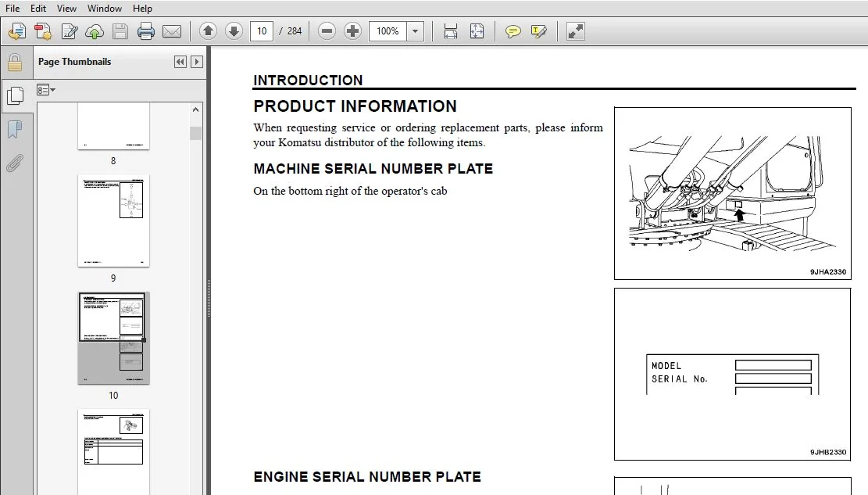868x495 pixels.
Task: Click the Edit PDF pencil icon
Action: [x=70, y=31]
